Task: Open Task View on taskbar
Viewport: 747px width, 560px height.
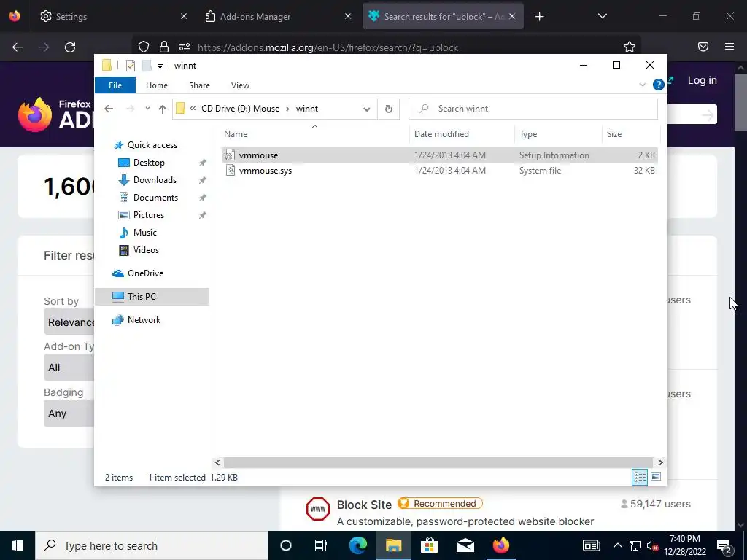Action: [321, 545]
